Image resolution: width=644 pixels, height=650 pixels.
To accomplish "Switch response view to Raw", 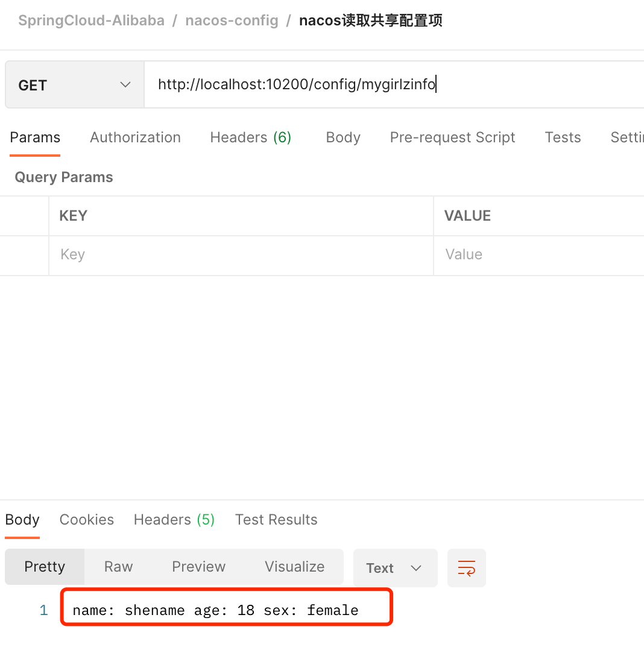I will click(118, 567).
